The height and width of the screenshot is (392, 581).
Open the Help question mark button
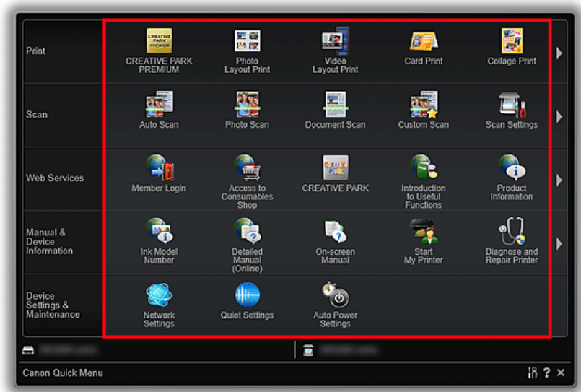[548, 373]
